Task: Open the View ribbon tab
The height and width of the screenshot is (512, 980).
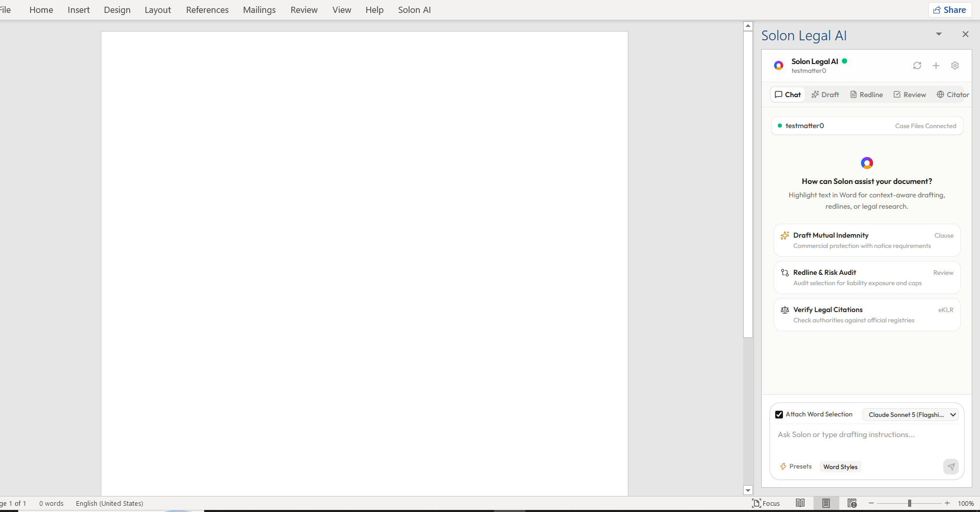Action: [342, 10]
